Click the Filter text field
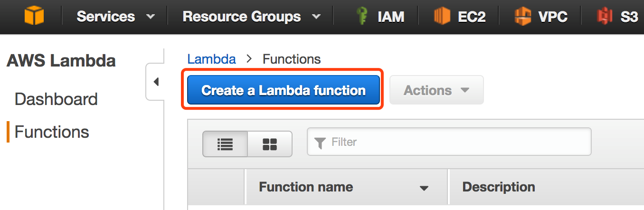Viewport: 644px width, 210px height. click(x=456, y=142)
